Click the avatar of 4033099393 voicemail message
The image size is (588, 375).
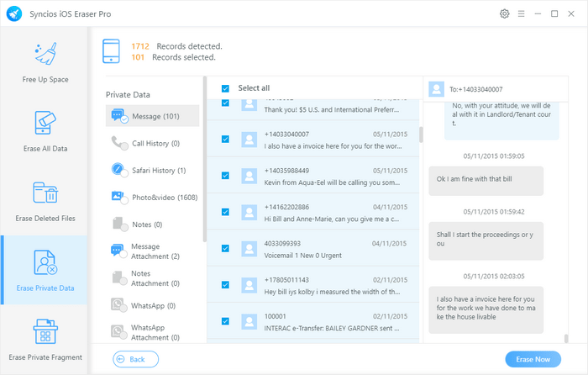pos(249,249)
